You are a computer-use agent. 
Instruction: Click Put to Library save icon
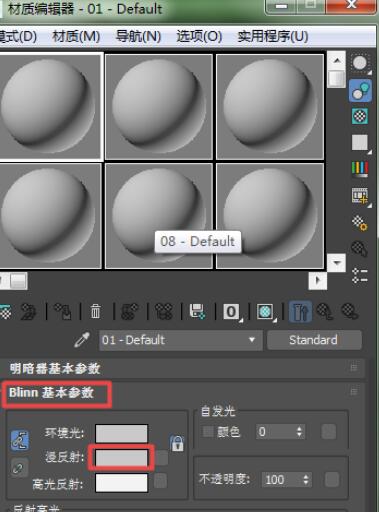coord(197,312)
